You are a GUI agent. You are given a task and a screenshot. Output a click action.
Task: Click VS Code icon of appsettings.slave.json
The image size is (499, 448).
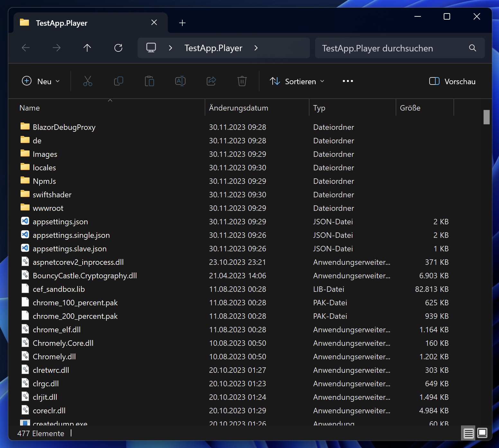[25, 248]
